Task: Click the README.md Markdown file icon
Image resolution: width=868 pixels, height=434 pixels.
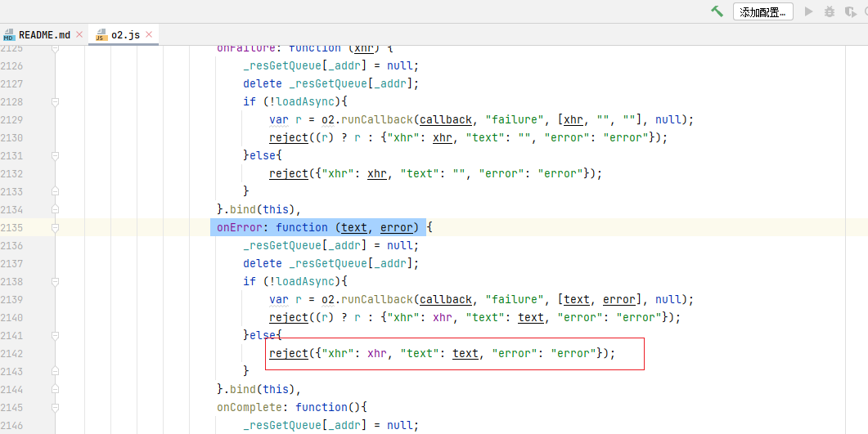Action: click(x=9, y=35)
